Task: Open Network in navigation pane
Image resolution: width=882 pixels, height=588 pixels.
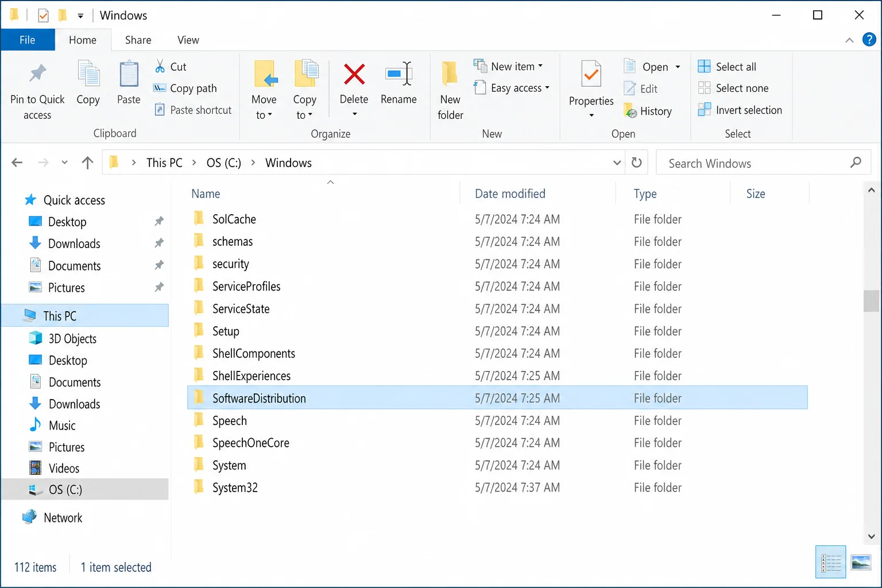Action: [63, 517]
